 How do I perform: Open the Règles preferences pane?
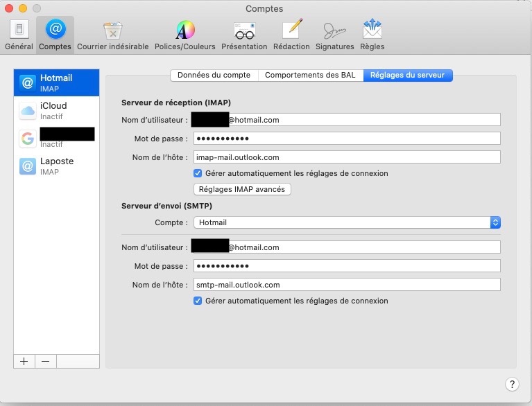[372, 35]
